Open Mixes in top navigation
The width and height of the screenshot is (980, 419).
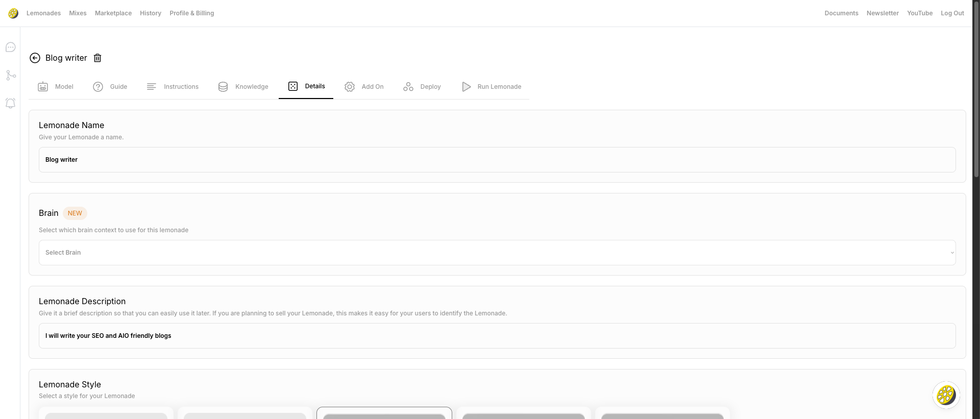[x=78, y=13]
